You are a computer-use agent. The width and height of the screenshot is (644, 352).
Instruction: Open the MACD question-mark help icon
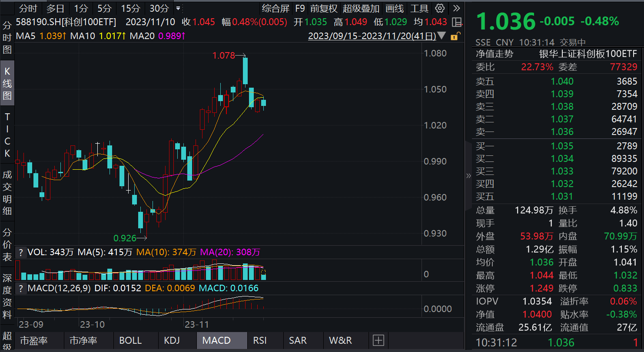pos(20,288)
